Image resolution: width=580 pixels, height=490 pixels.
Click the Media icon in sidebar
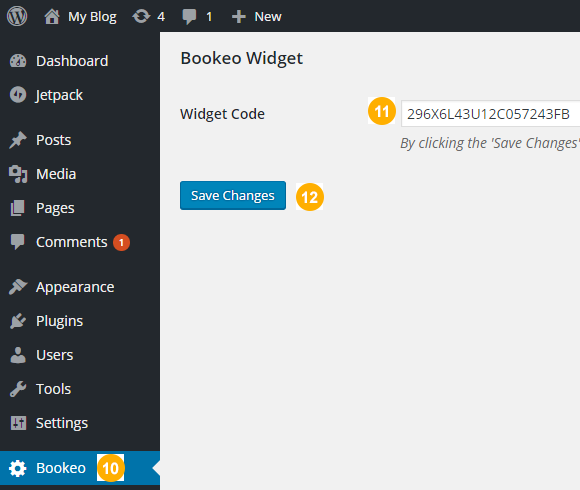(18, 174)
